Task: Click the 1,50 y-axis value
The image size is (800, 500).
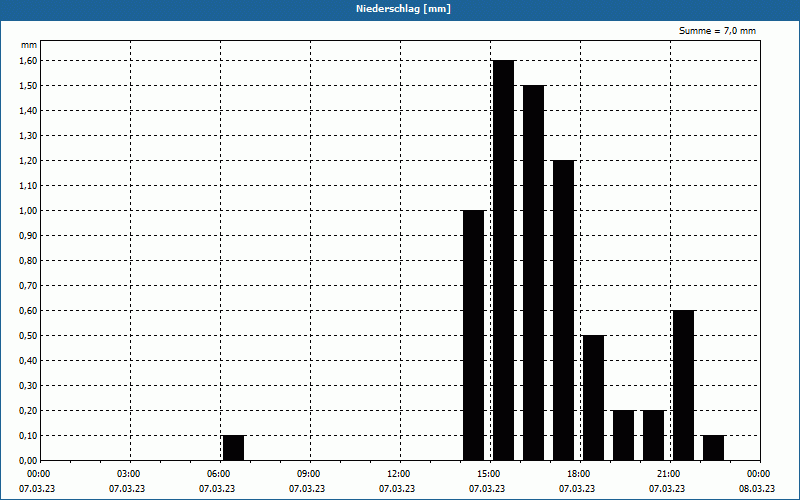Action: coord(28,86)
